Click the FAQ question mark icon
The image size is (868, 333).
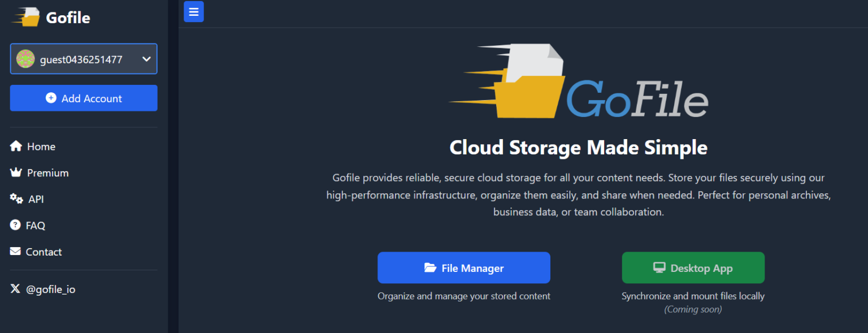click(x=16, y=225)
